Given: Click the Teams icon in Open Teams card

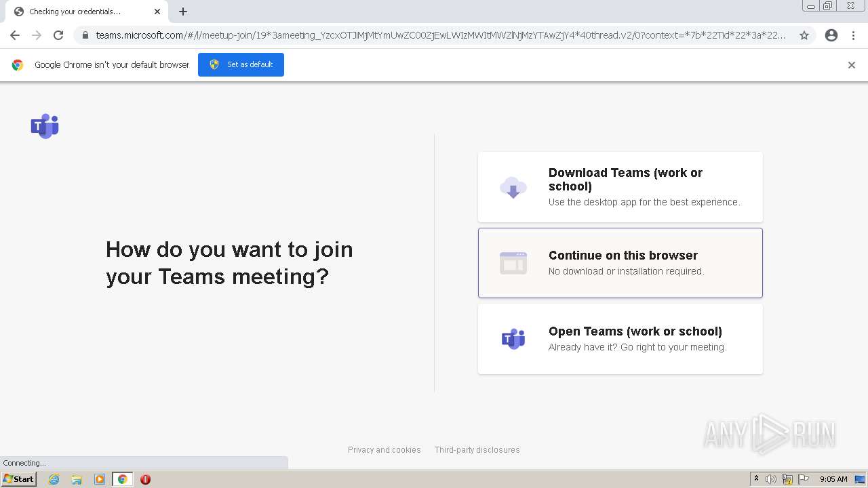Looking at the screenshot, I should click(513, 339).
